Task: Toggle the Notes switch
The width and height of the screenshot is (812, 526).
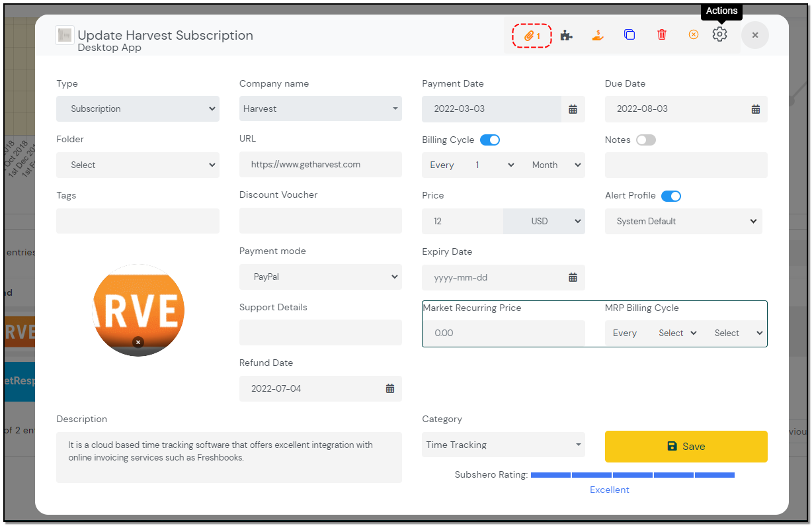Action: click(646, 140)
